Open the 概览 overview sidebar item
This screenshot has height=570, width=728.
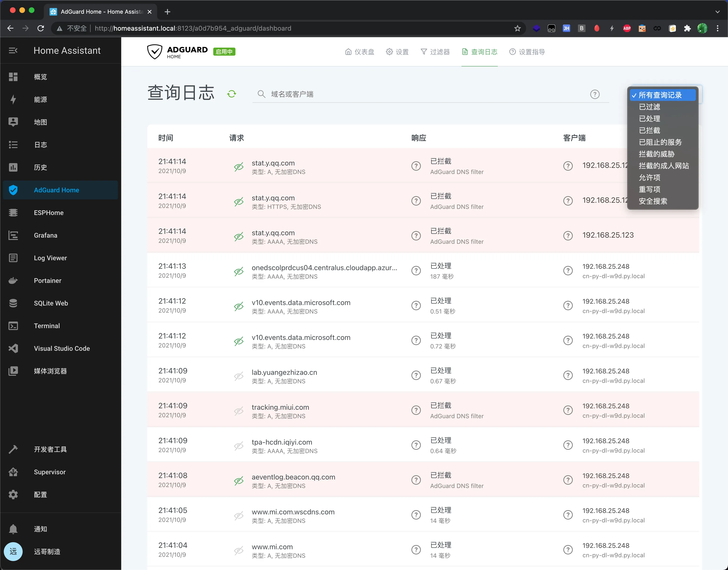(60, 77)
